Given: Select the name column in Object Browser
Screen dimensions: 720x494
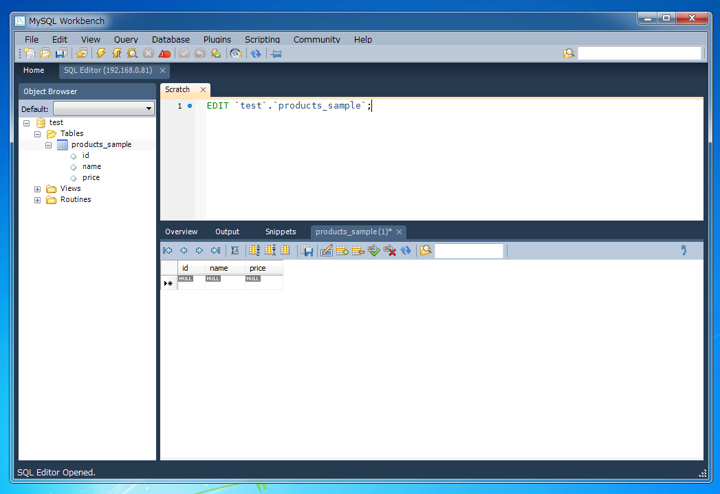Looking at the screenshot, I should [x=91, y=167].
